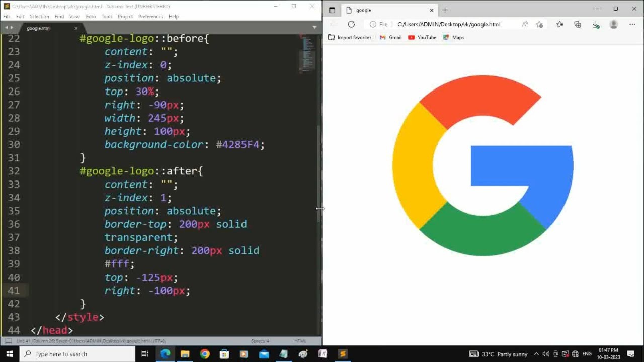Open Sublime Text Goto menu

[91, 16]
